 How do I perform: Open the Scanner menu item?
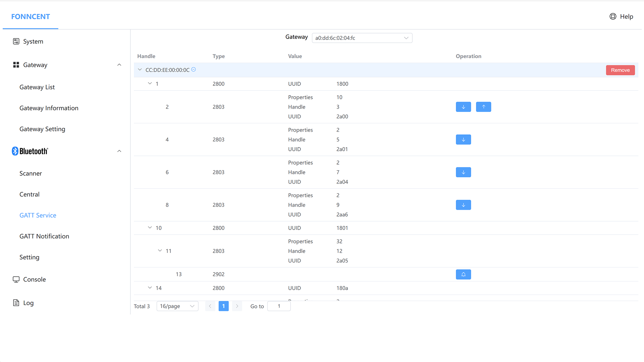(x=31, y=173)
